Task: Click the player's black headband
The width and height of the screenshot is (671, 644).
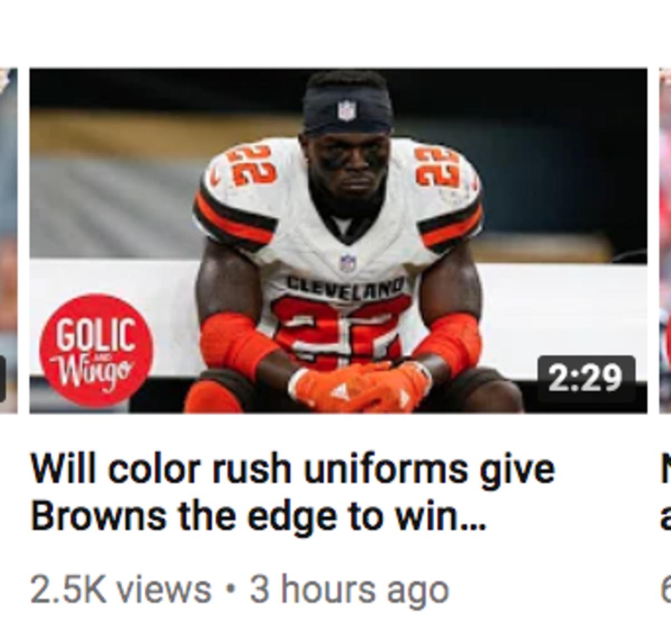Action: [347, 110]
